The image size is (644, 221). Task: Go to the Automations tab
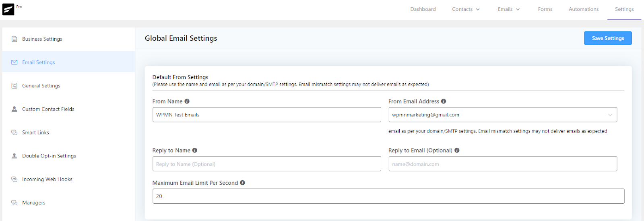click(583, 9)
